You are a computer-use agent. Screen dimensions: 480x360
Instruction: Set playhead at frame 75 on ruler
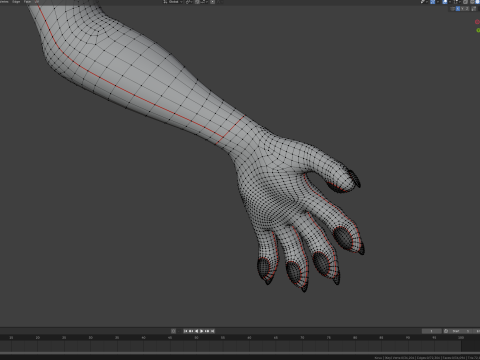point(328,338)
